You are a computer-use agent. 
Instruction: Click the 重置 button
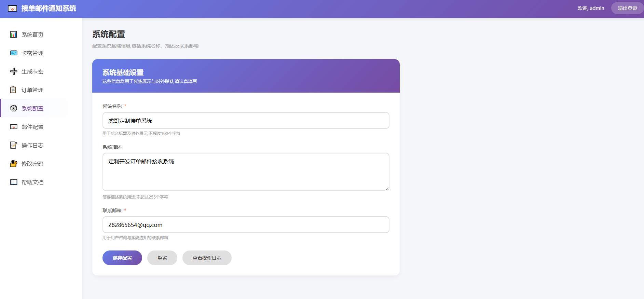click(162, 258)
